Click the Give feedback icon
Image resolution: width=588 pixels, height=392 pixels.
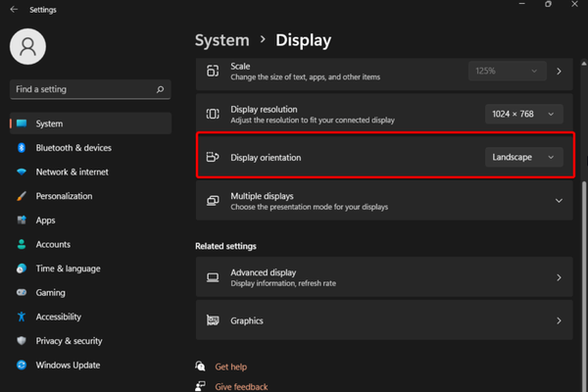point(200,385)
